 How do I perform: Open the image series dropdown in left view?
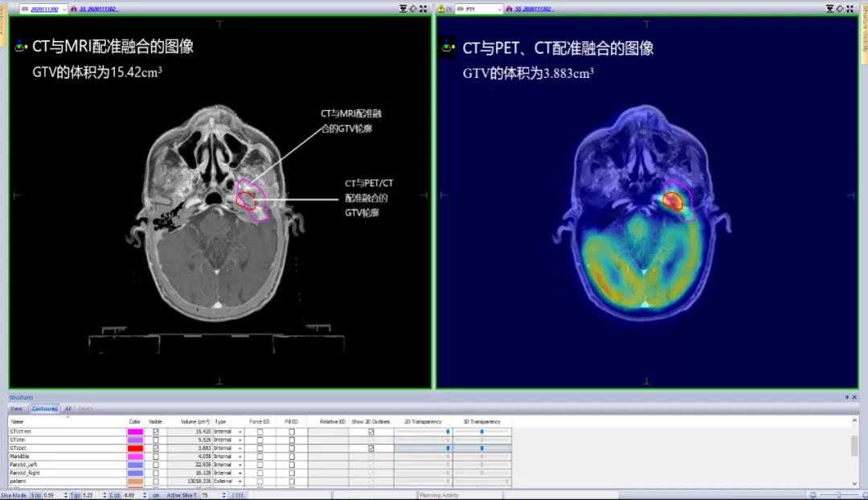pyautogui.click(x=63, y=9)
